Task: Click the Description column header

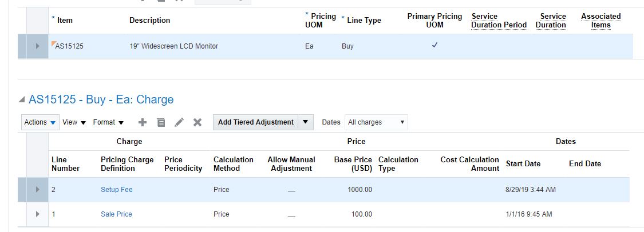Action: (x=149, y=21)
